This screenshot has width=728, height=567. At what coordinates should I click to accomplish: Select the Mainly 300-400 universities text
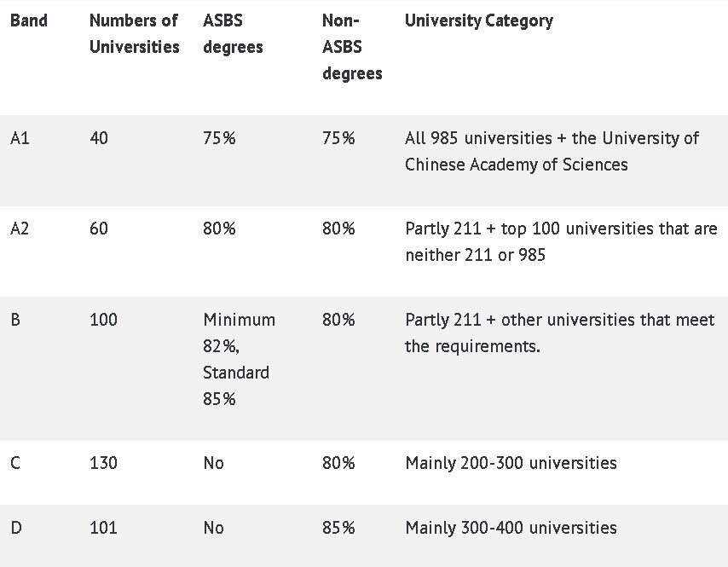(x=511, y=529)
